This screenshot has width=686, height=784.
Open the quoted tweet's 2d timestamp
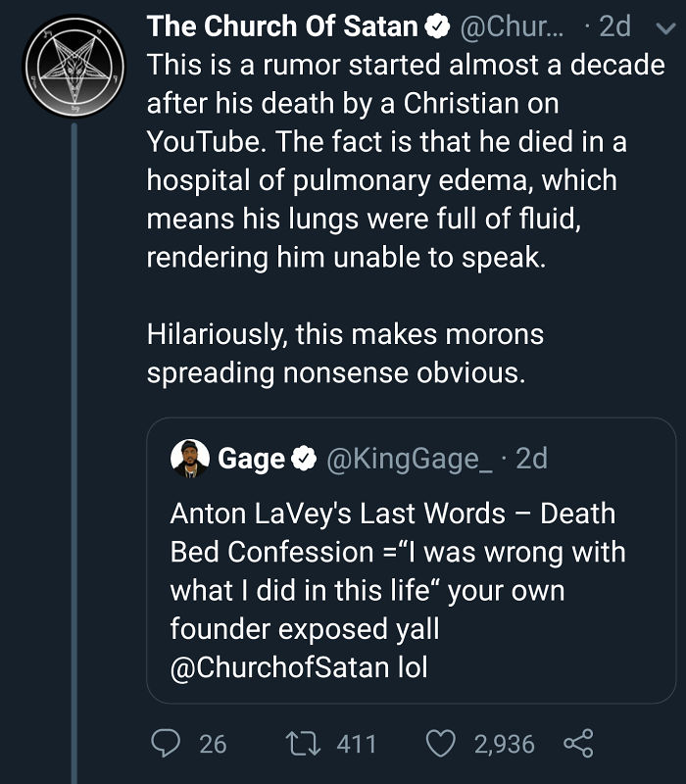click(x=530, y=458)
